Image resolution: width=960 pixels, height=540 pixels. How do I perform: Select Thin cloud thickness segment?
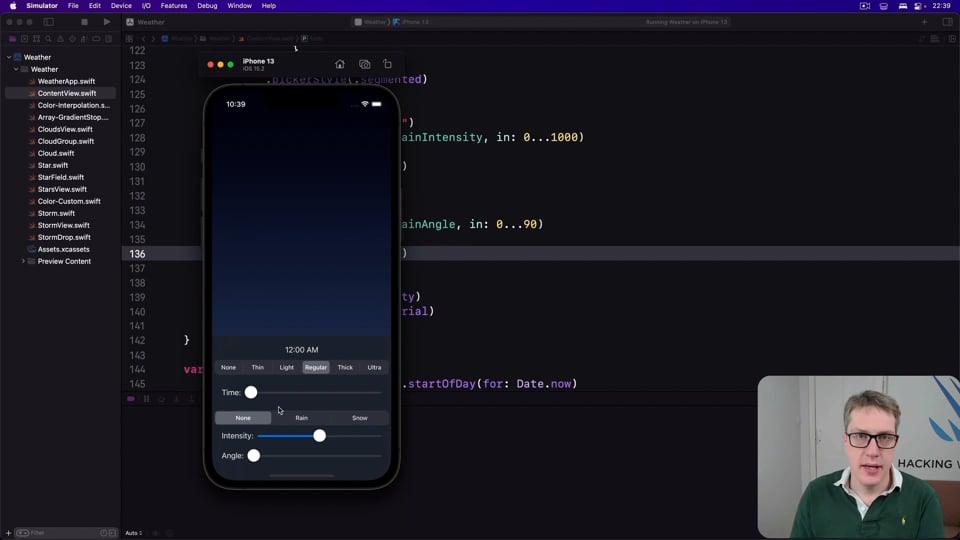click(x=258, y=367)
